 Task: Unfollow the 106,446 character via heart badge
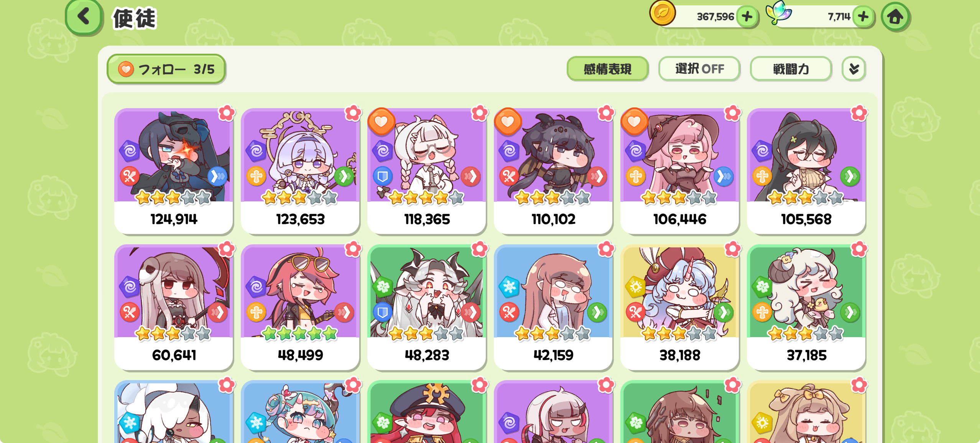point(634,122)
